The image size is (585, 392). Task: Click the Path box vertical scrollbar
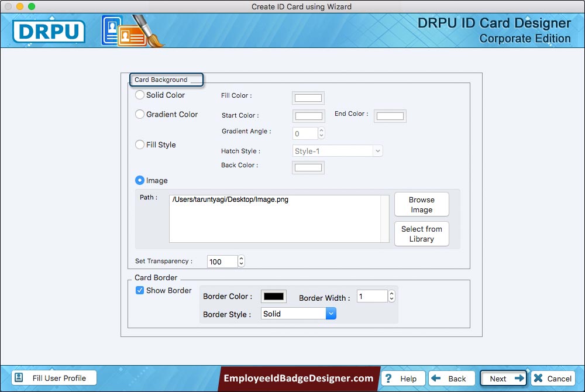pyautogui.click(x=385, y=219)
